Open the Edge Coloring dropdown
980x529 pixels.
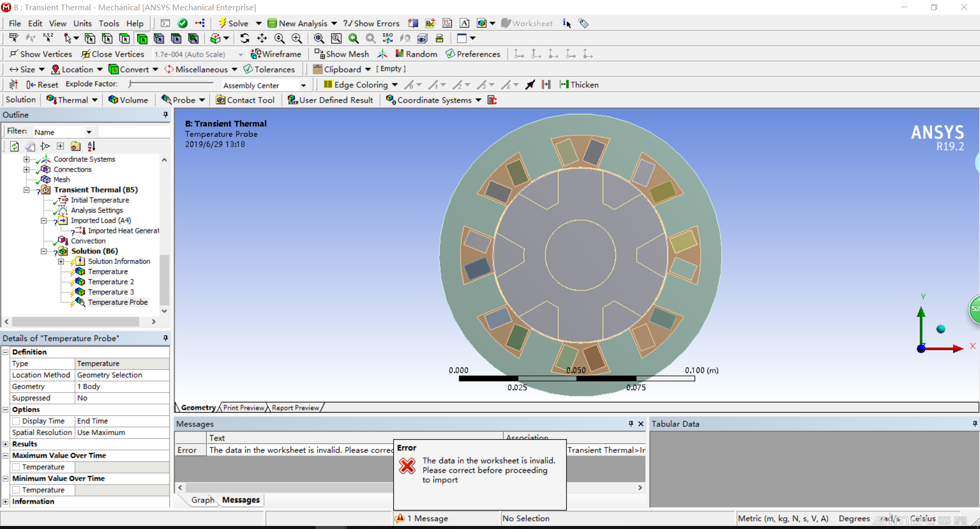tap(395, 85)
